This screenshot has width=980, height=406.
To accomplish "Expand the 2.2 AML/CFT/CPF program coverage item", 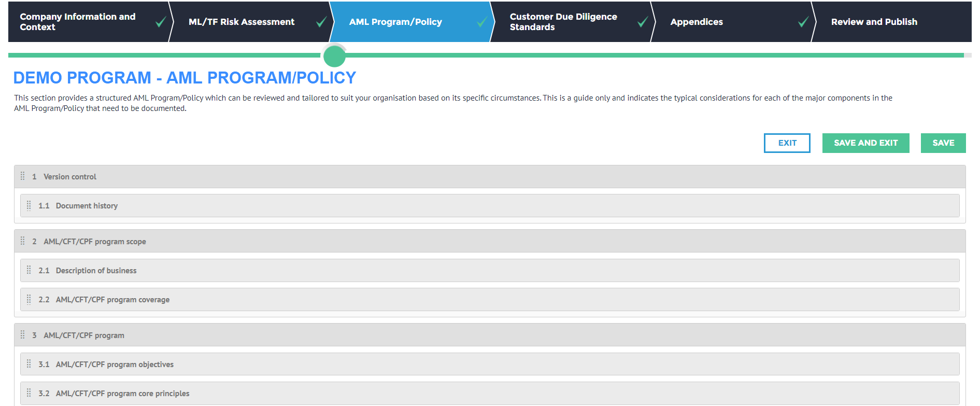I will coord(490,299).
